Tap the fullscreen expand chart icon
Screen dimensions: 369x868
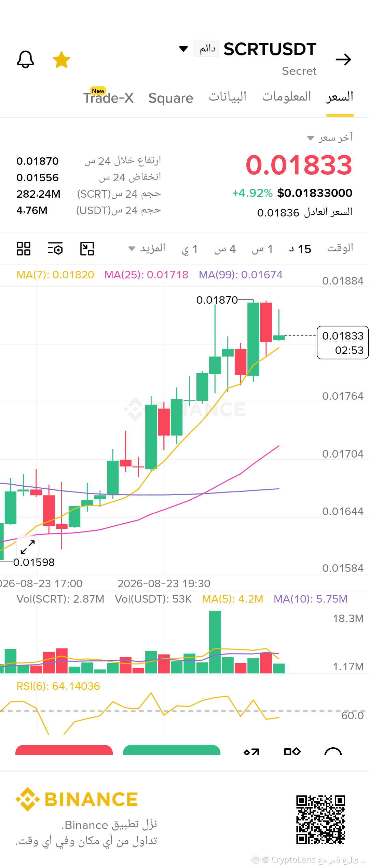pyautogui.click(x=28, y=547)
